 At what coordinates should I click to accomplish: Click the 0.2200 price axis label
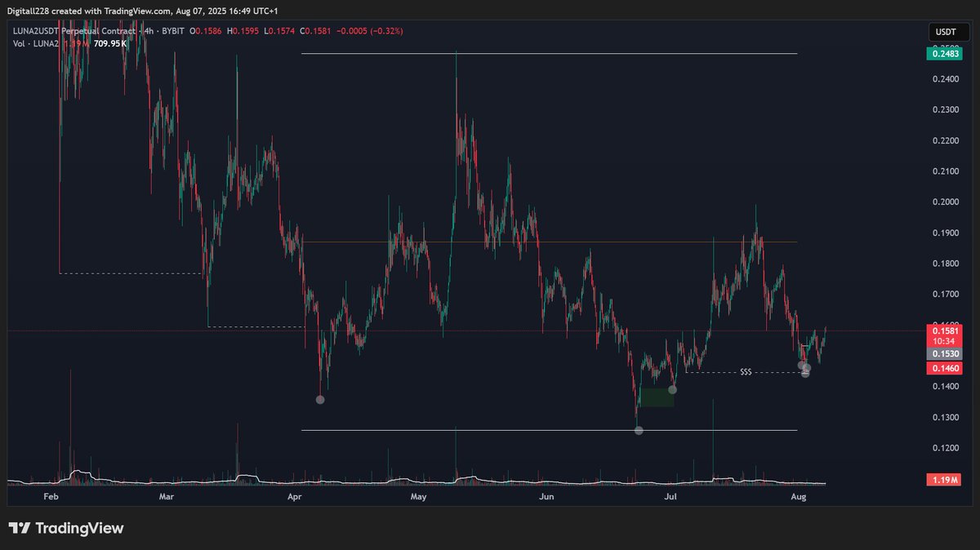(945, 140)
